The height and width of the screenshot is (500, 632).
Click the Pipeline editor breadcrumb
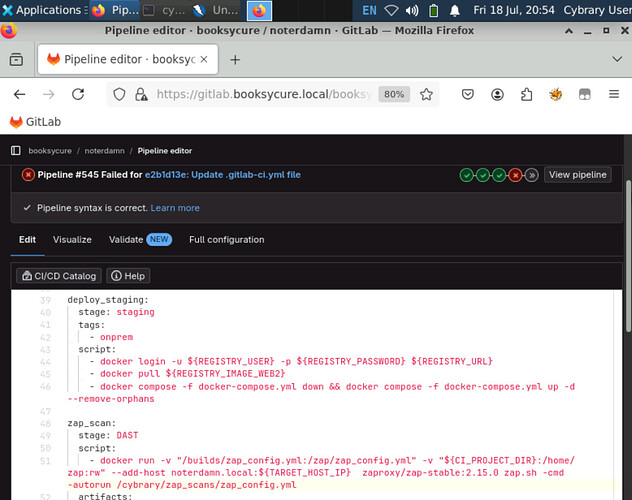pyautogui.click(x=165, y=151)
